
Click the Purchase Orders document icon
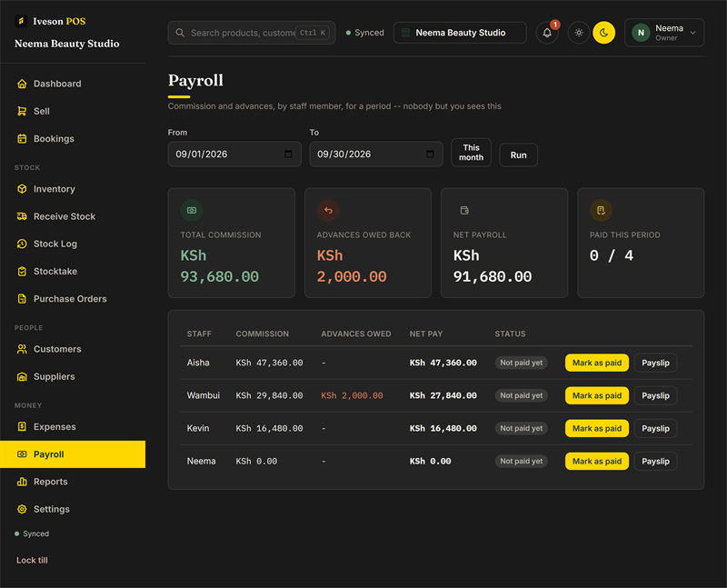click(x=22, y=299)
